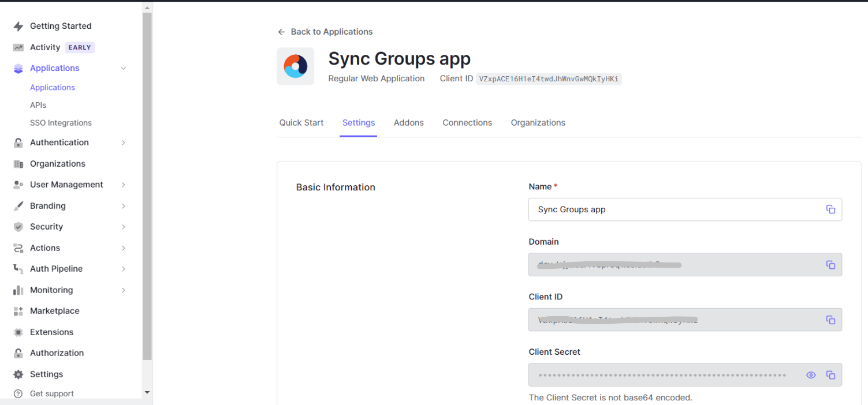
Task: Click the Getting Started lightning icon
Action: point(18,27)
